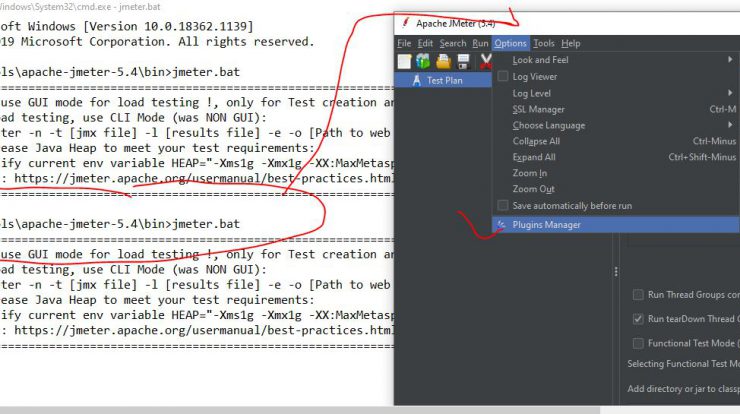
Task: Click the Save disk toolbar icon
Action: [x=463, y=61]
